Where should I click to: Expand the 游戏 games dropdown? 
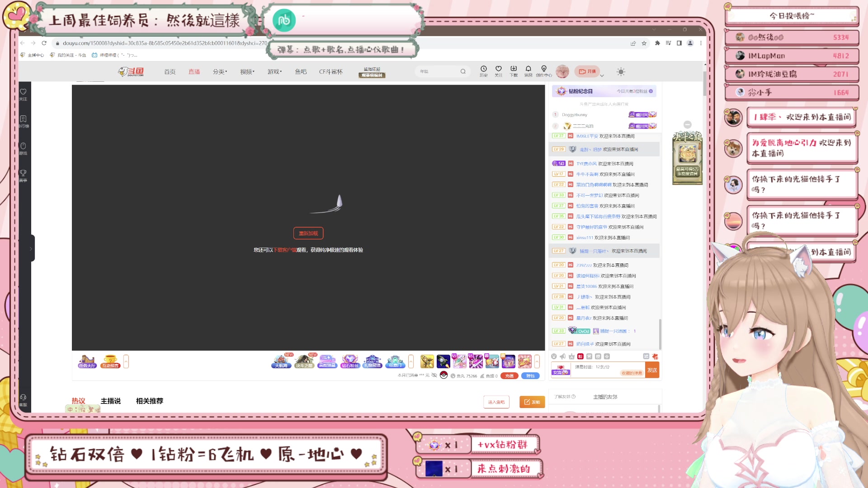[x=274, y=71]
